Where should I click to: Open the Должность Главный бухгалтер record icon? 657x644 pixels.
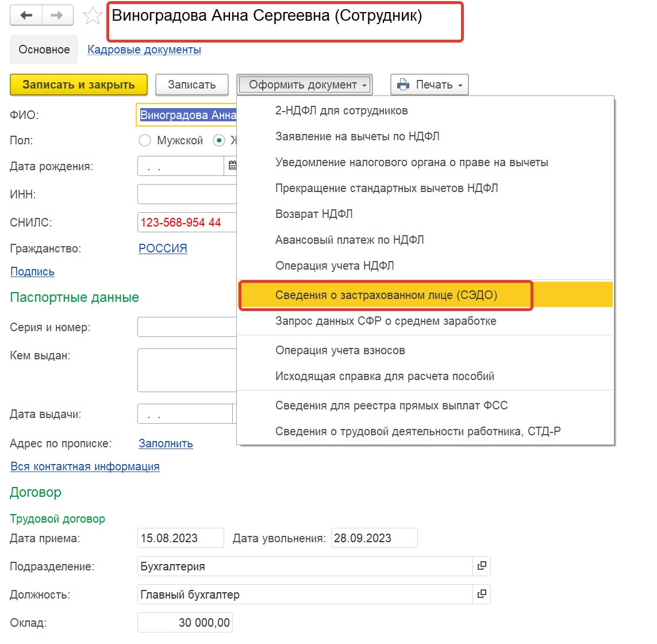[x=482, y=594]
